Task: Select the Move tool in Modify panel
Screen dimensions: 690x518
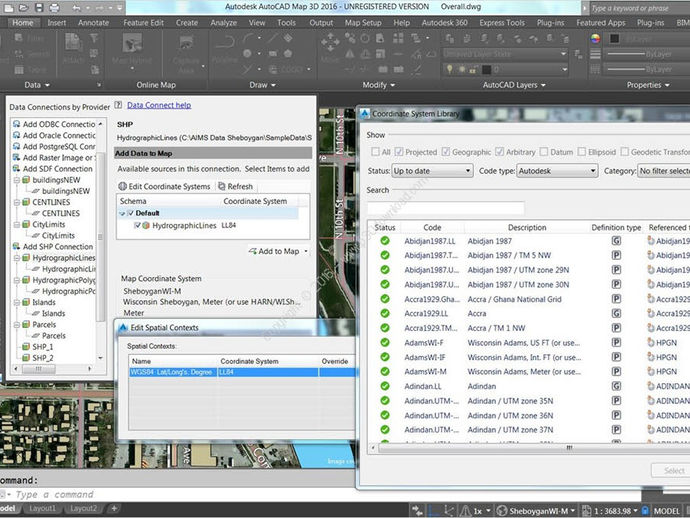Action: (x=330, y=49)
